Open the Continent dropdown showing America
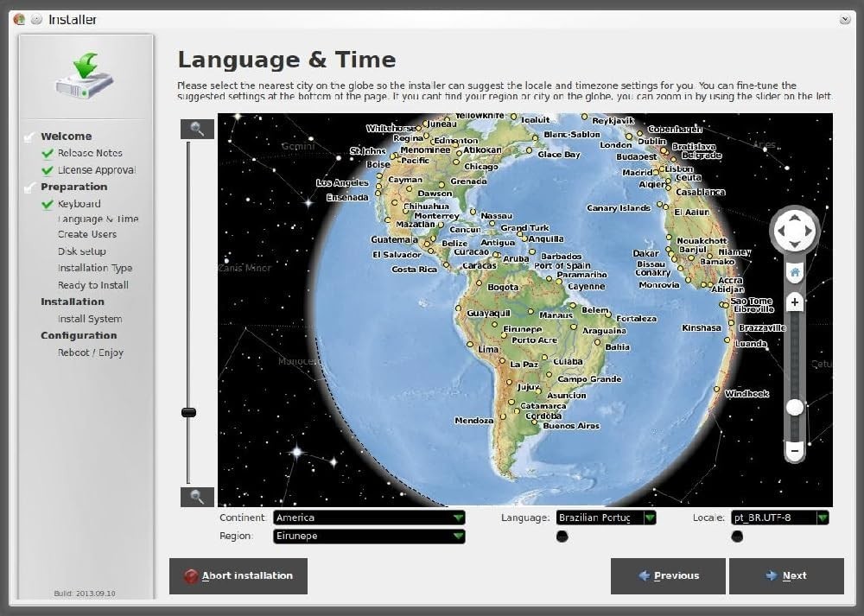Screen dimensions: 864x616 [x=369, y=518]
